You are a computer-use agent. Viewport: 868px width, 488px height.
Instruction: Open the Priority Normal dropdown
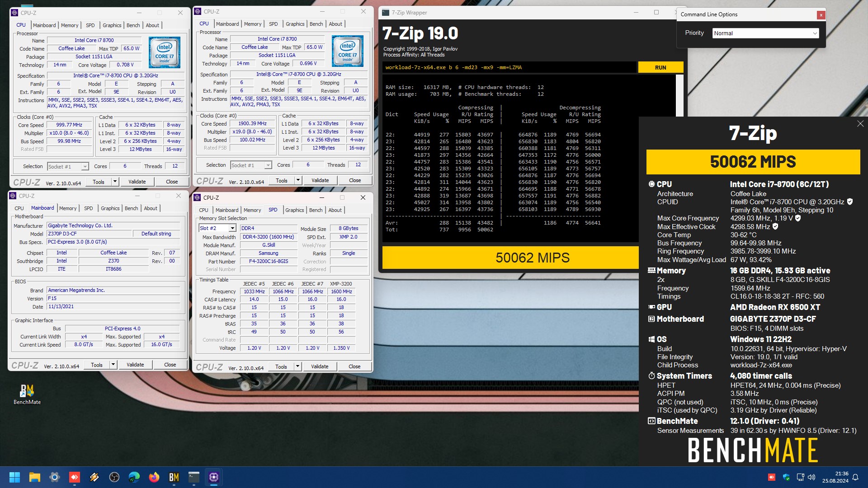pyautogui.click(x=765, y=33)
